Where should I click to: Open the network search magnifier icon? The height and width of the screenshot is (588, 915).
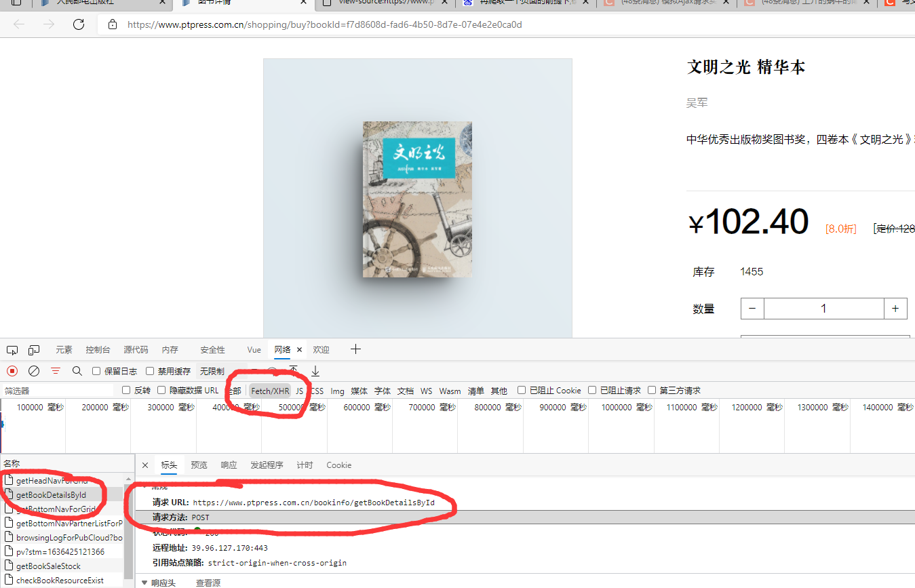point(77,371)
